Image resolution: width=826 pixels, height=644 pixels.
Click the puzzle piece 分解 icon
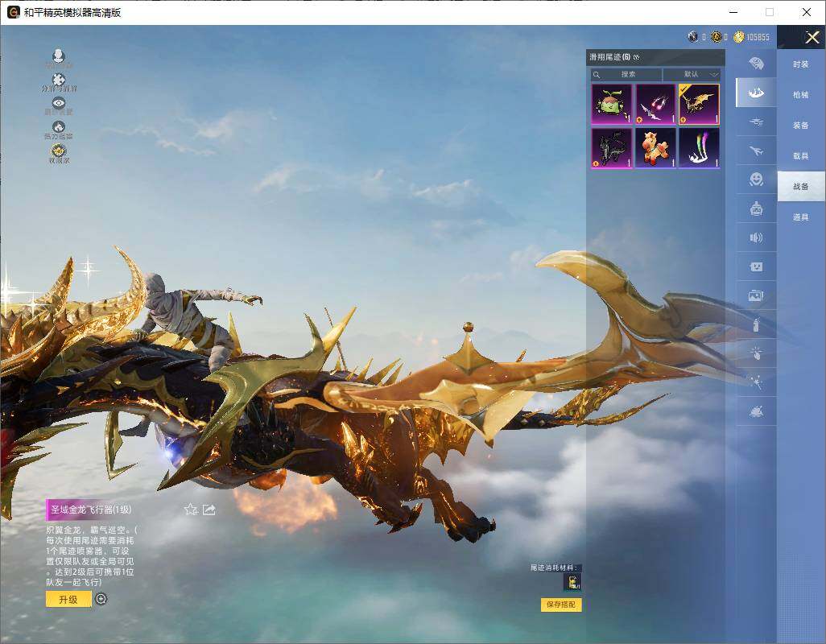pyautogui.click(x=59, y=80)
